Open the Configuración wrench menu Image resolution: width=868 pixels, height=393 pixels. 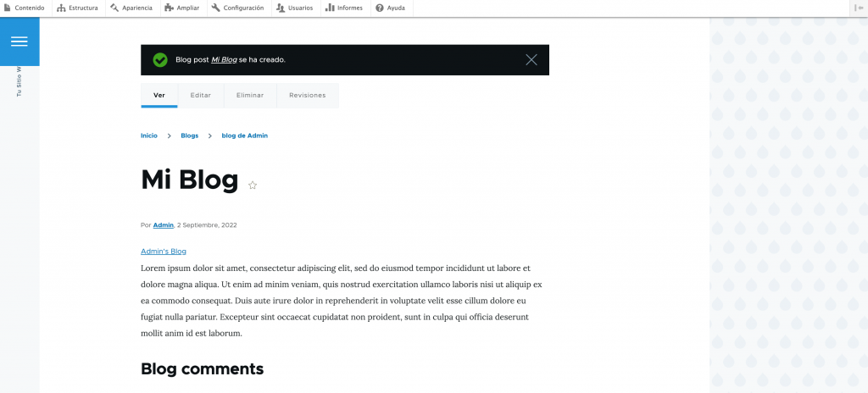[237, 8]
